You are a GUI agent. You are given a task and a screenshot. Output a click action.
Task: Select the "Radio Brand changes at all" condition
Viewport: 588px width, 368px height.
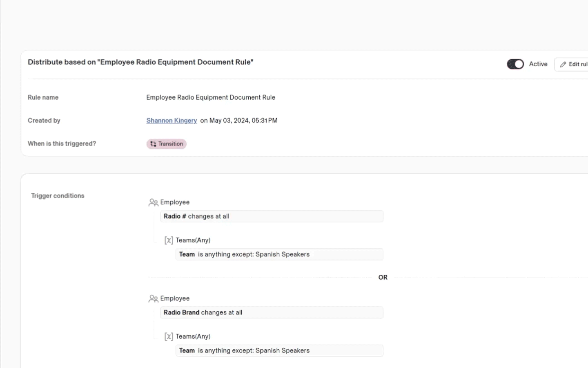[x=272, y=313]
